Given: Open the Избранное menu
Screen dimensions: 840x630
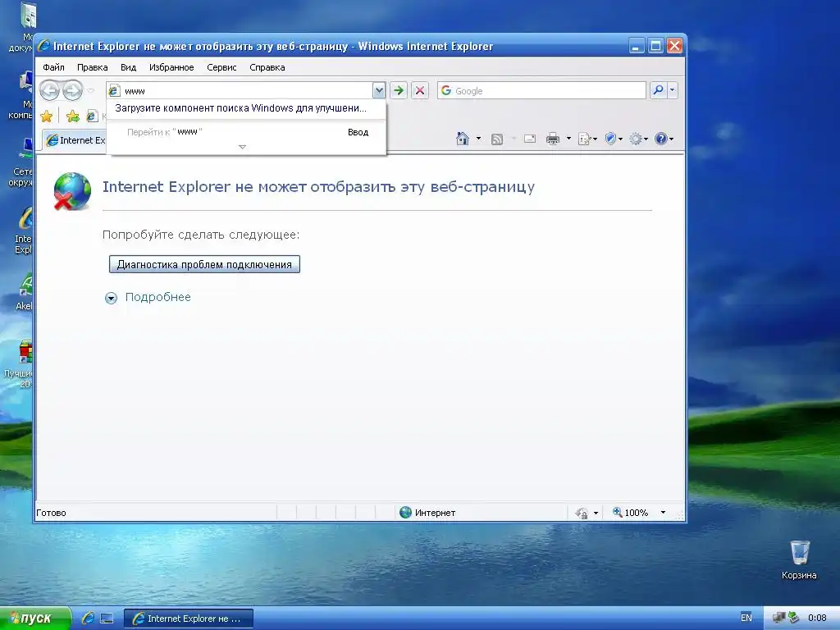Looking at the screenshot, I should [x=171, y=67].
